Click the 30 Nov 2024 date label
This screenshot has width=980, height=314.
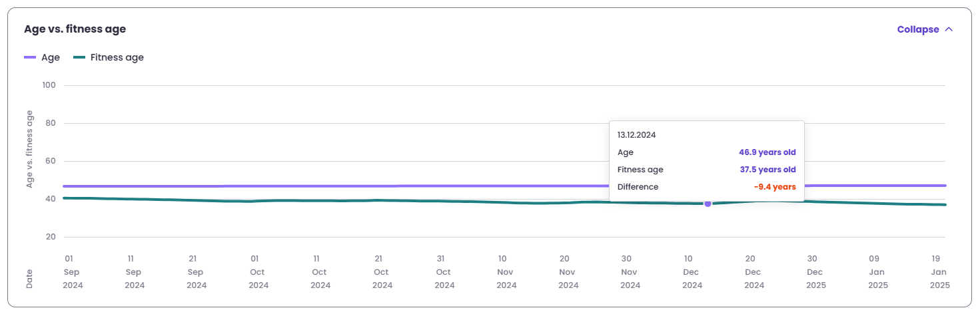point(630,271)
